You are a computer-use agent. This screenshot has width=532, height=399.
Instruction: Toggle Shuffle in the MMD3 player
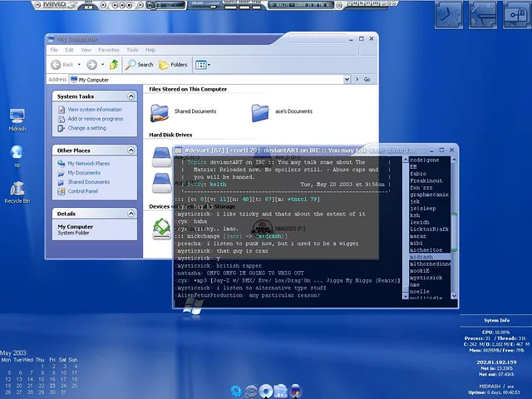pyautogui.click(x=230, y=7)
